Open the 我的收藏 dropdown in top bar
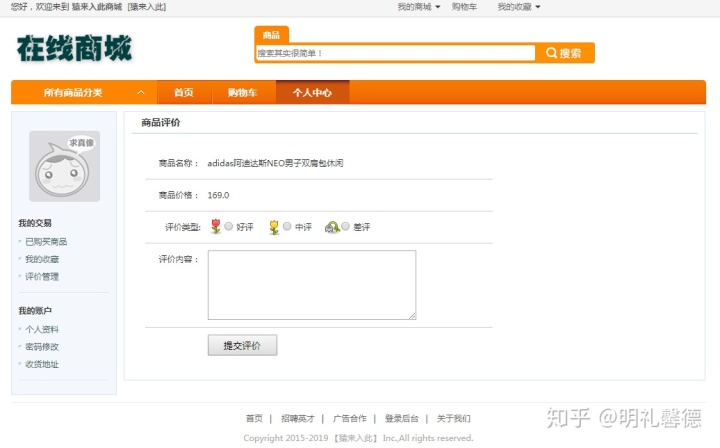 click(519, 7)
